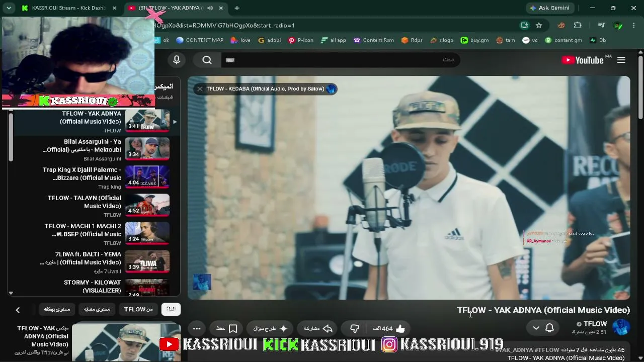This screenshot has height=362, width=644.
Task: Open a new browser tab
Action: pyautogui.click(x=237, y=8)
